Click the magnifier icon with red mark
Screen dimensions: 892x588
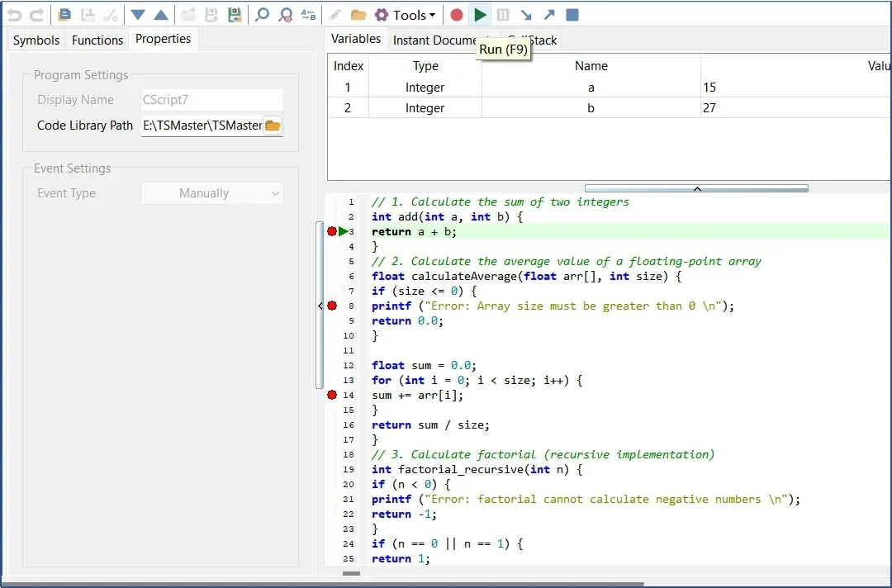coord(285,16)
